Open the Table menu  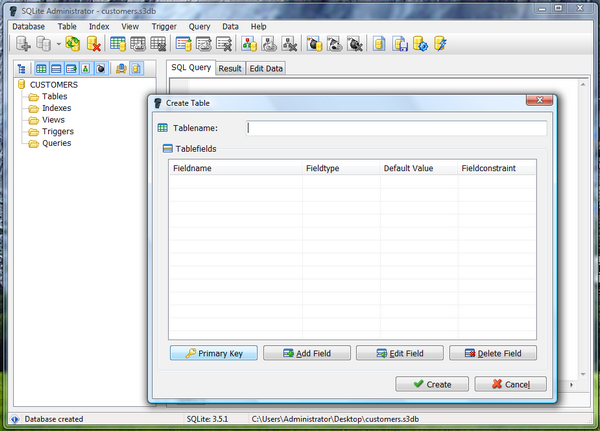click(x=67, y=26)
